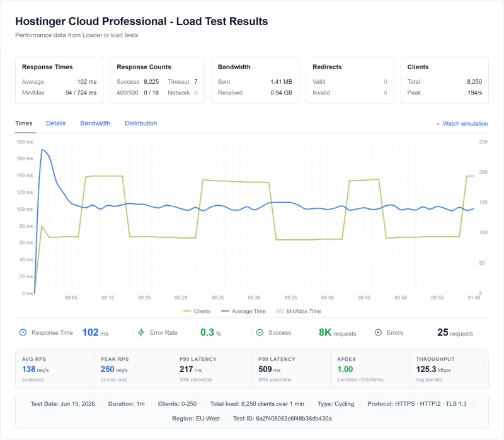Click the clock icon beside Response Time

(x=23, y=332)
